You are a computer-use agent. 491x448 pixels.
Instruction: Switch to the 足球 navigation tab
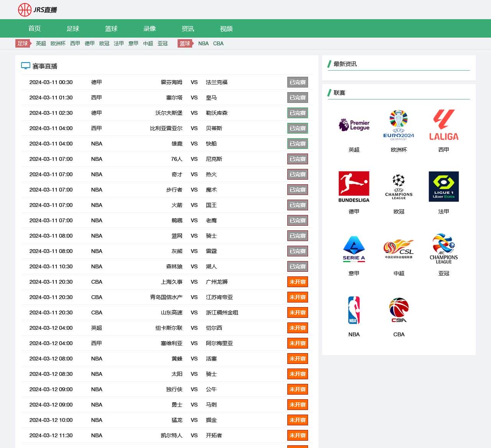point(72,29)
